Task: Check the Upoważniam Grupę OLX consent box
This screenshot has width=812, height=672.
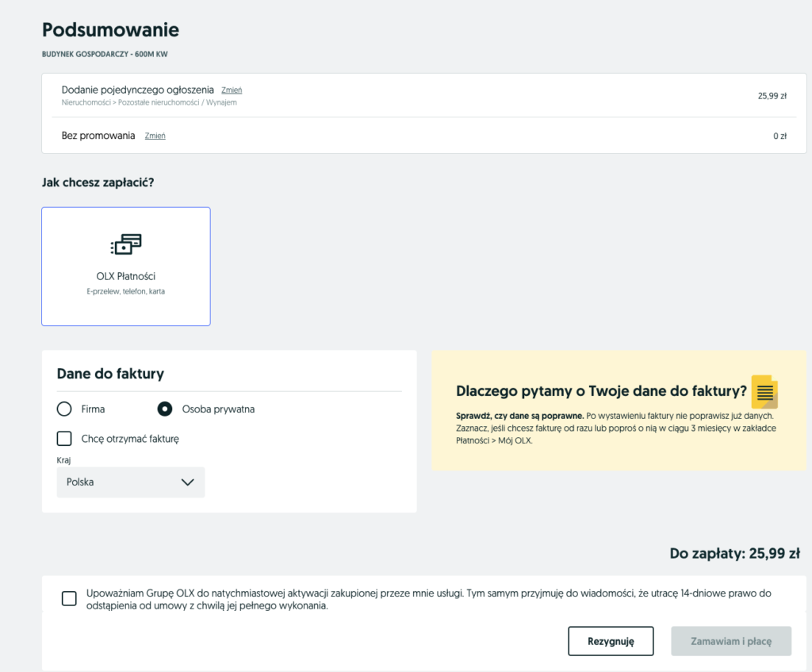Action: [69, 598]
